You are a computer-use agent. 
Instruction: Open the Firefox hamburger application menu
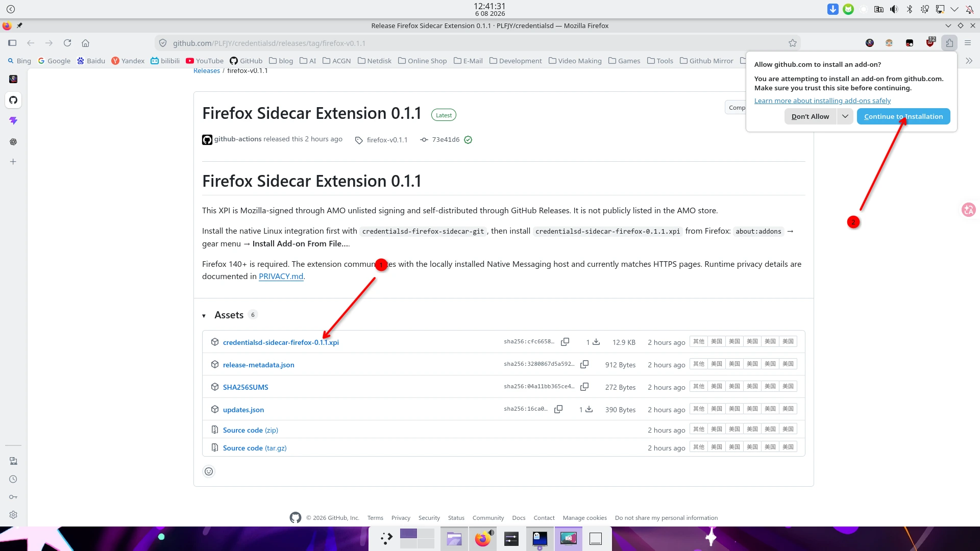point(968,43)
